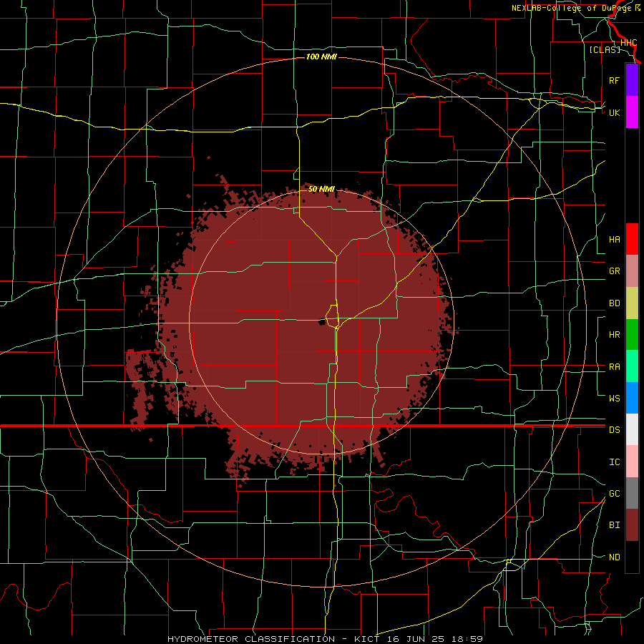Click the HA legend label
The image size is (644, 644).
coord(614,240)
